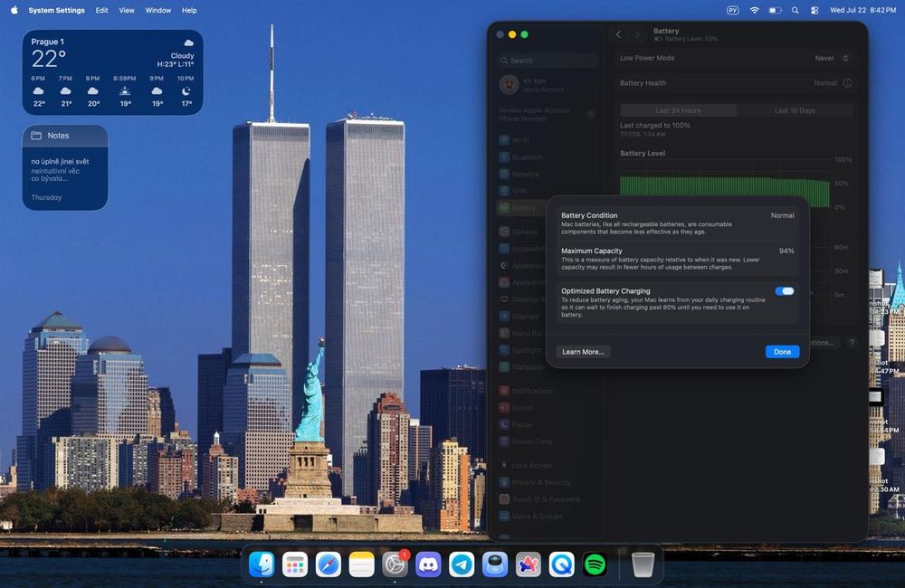Image resolution: width=905 pixels, height=588 pixels.
Task: Click the Search field in Settings sidebar
Action: pyautogui.click(x=548, y=61)
